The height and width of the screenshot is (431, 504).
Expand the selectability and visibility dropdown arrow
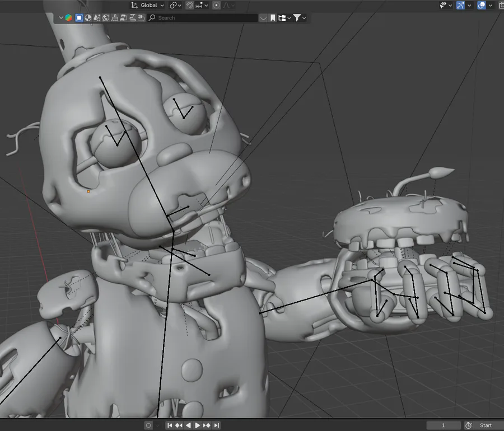pos(450,6)
